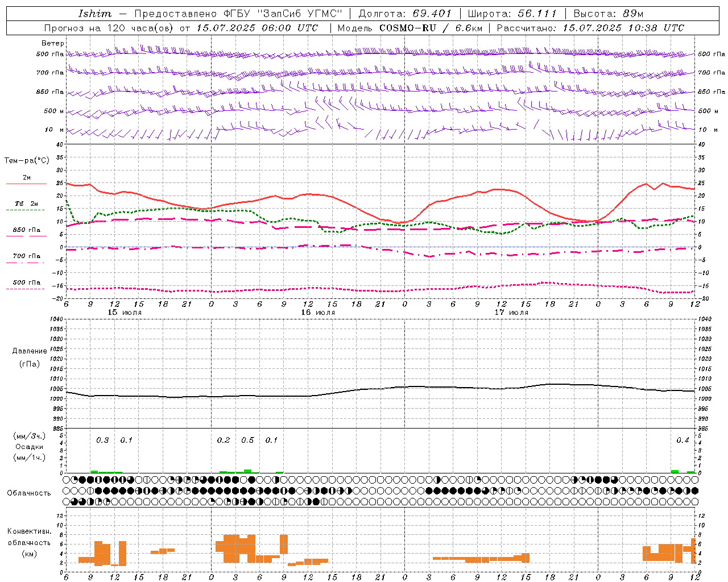Click the Облачность cloud cover label
The image size is (728, 582).
29,493
